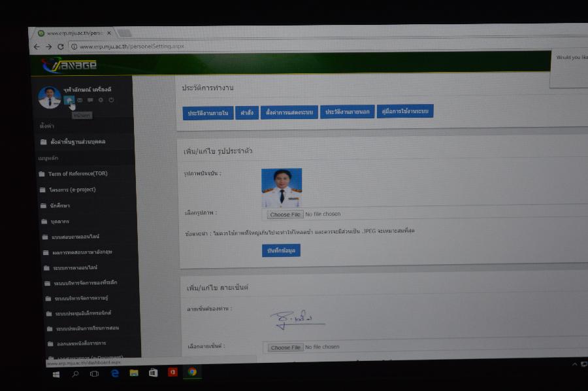Expand the นักศึกษา sidebar menu item
The image size is (588, 391).
pyautogui.click(x=63, y=205)
